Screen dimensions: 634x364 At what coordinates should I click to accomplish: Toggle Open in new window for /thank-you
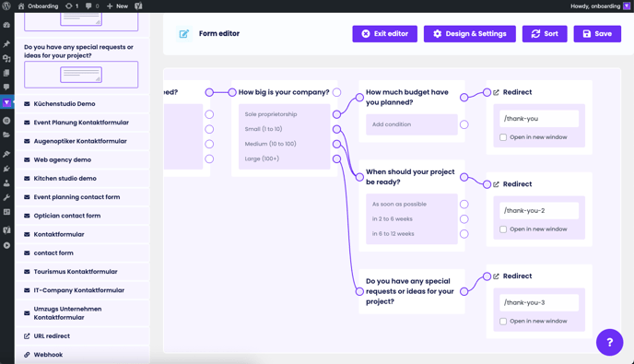pyautogui.click(x=503, y=137)
